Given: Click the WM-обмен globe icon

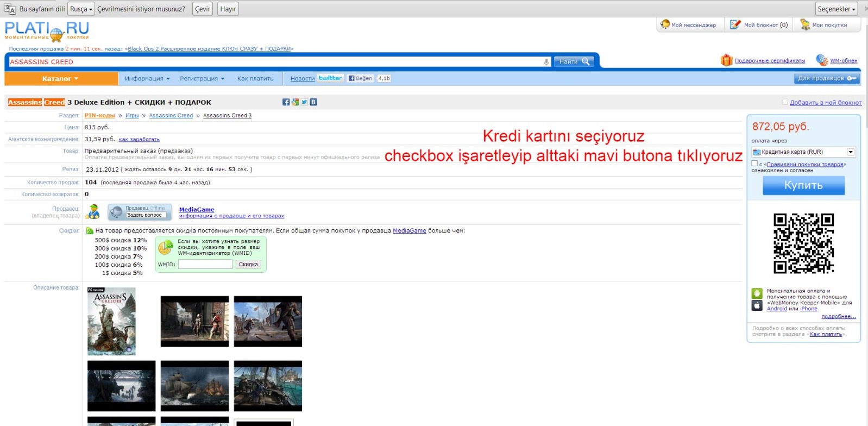Looking at the screenshot, I should click(x=822, y=60).
